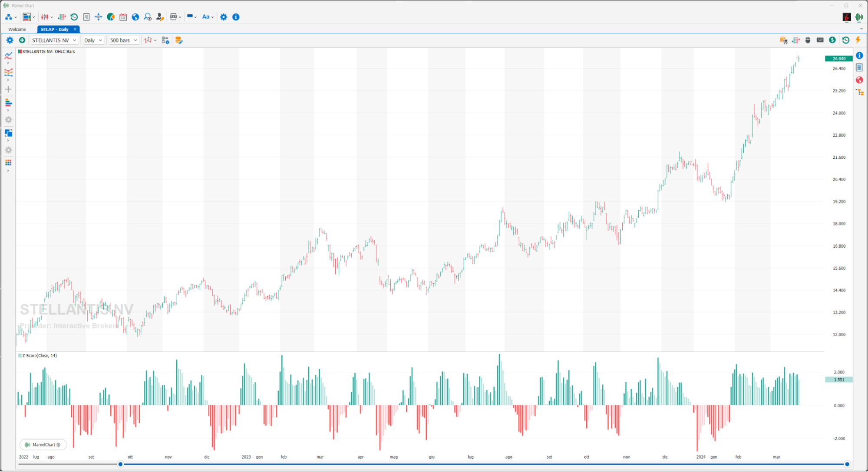The height and width of the screenshot is (472, 868).
Task: Open the pie chart icon in main toolbar
Action: [111, 17]
